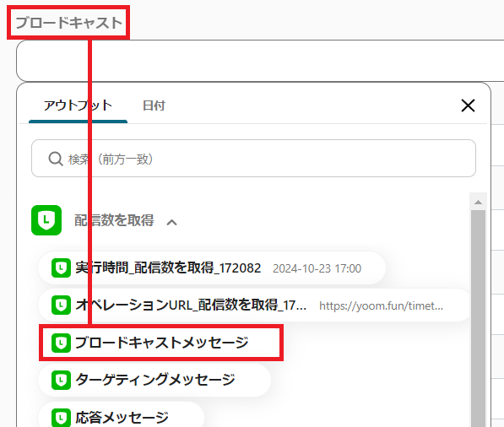This screenshot has height=427, width=504.
Task: Click LINE icon on ブロードキャストメッセージ row
Action: [61, 343]
